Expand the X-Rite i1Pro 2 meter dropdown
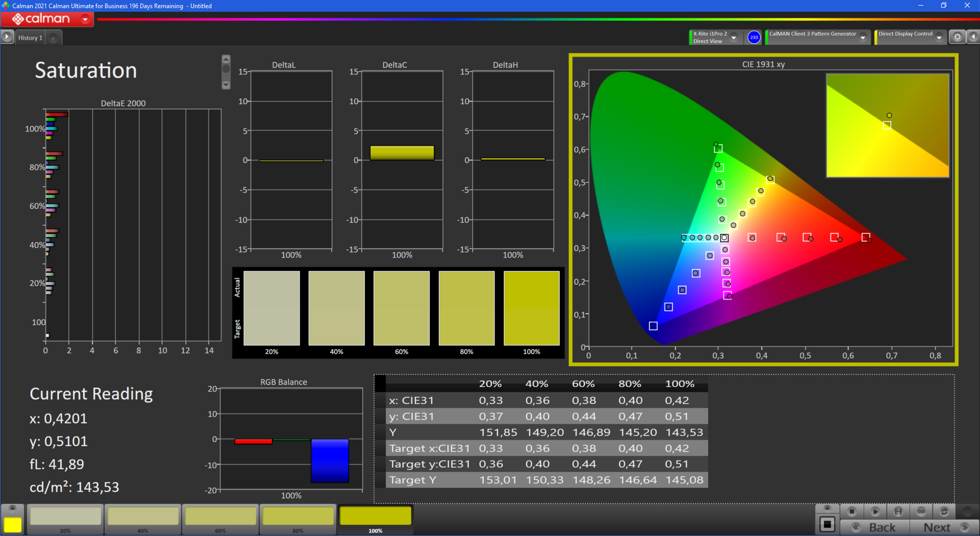The image size is (980, 536). tap(734, 37)
